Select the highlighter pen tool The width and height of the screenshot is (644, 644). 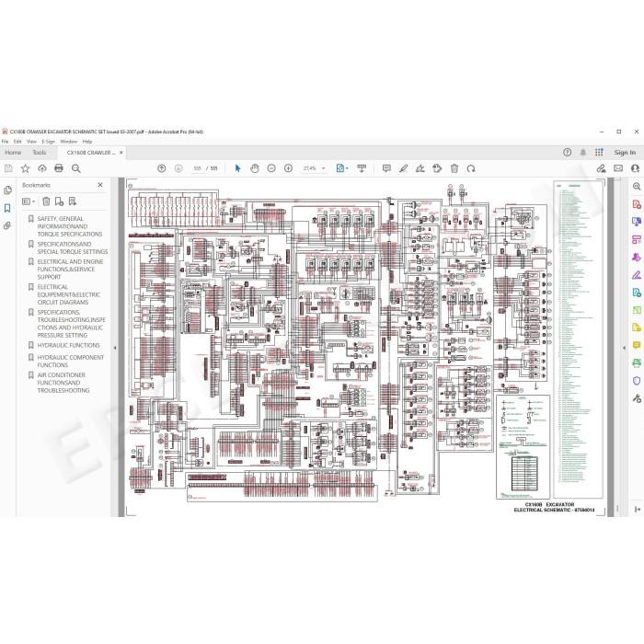403,168
